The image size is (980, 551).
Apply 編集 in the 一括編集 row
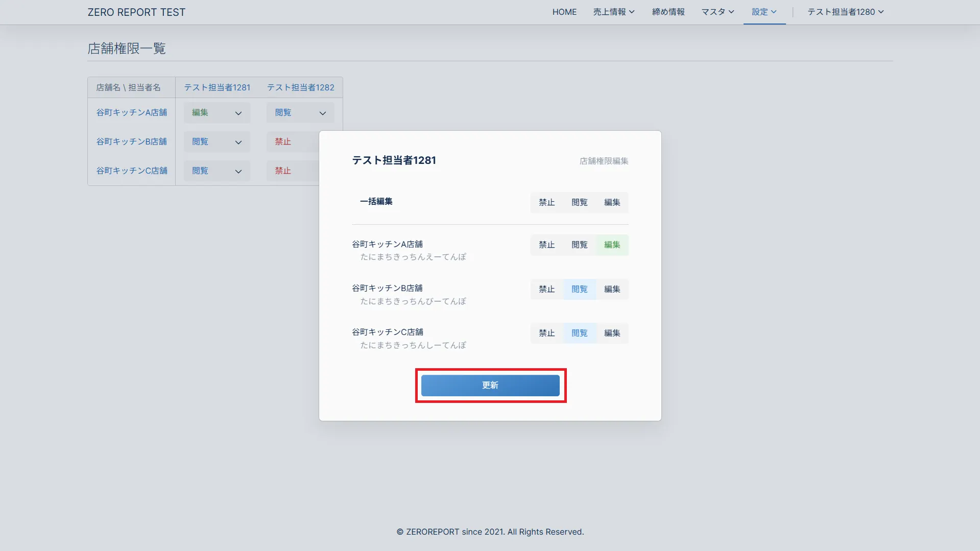[612, 202]
